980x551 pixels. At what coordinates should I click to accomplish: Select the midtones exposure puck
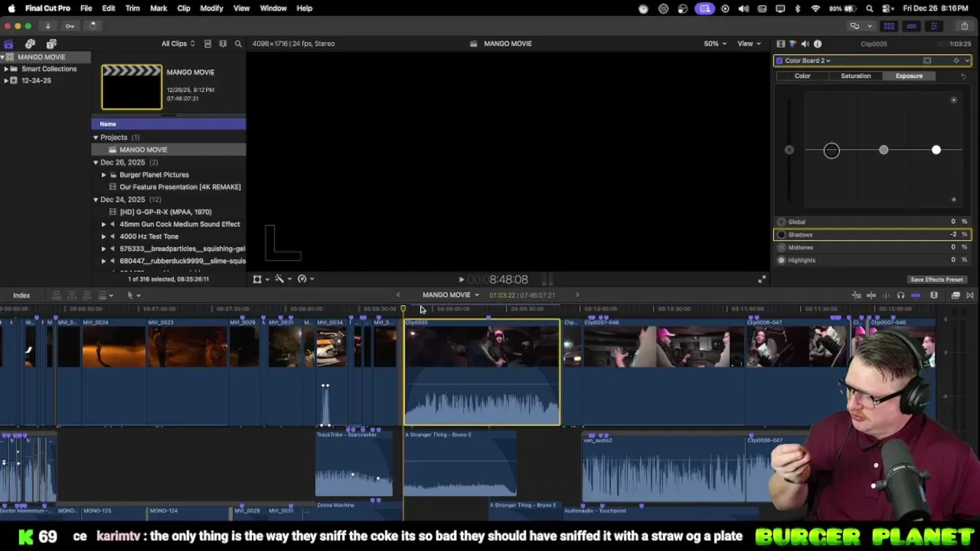coord(884,150)
